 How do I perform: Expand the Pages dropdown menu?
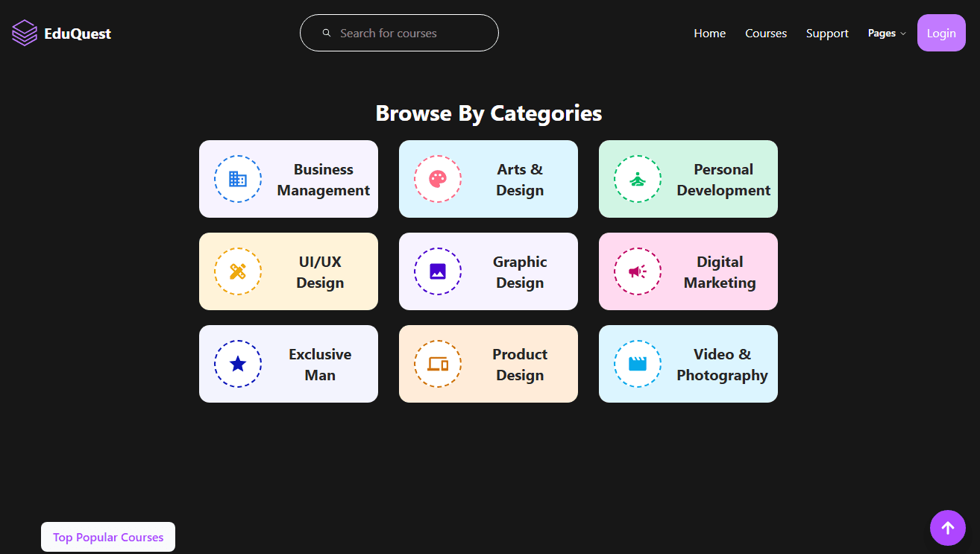[x=882, y=34]
